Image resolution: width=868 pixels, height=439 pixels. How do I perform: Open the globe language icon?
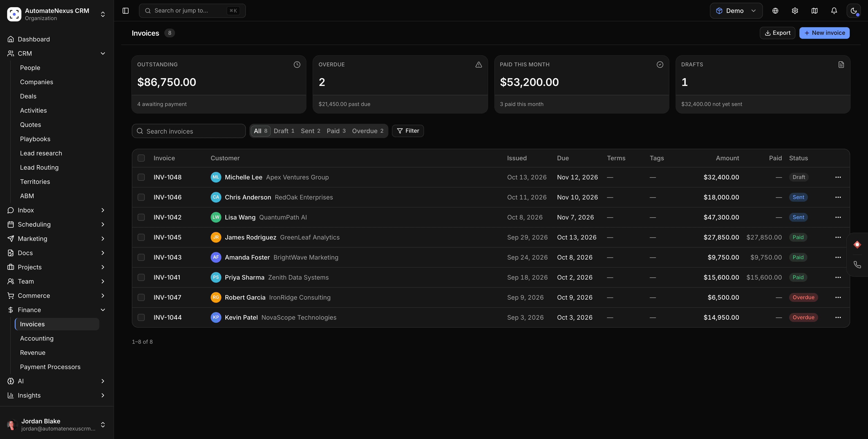(775, 11)
